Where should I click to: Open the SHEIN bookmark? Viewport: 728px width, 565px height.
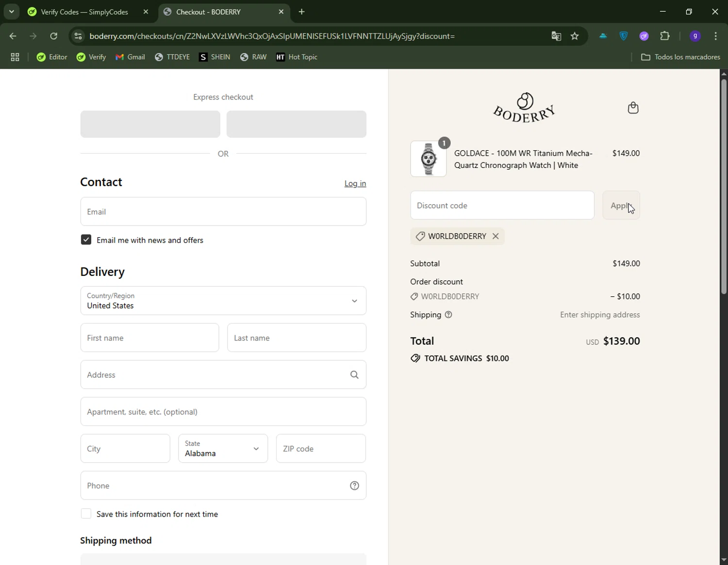coord(215,57)
